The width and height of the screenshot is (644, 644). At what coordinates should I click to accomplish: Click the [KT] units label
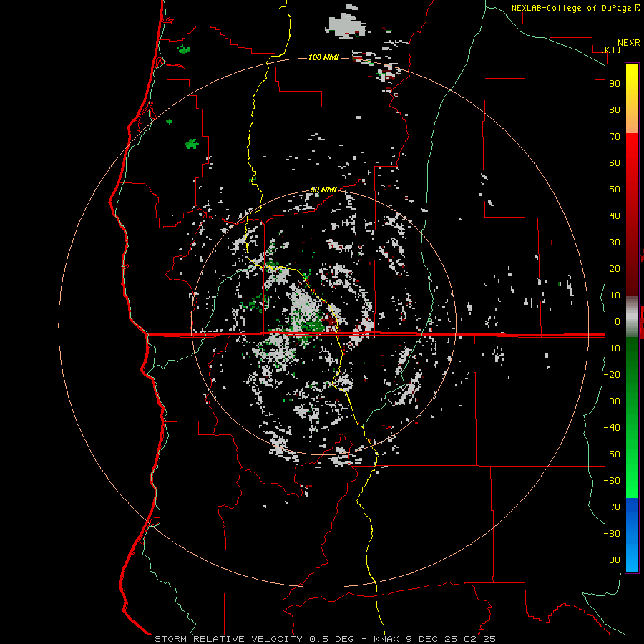tap(611, 49)
